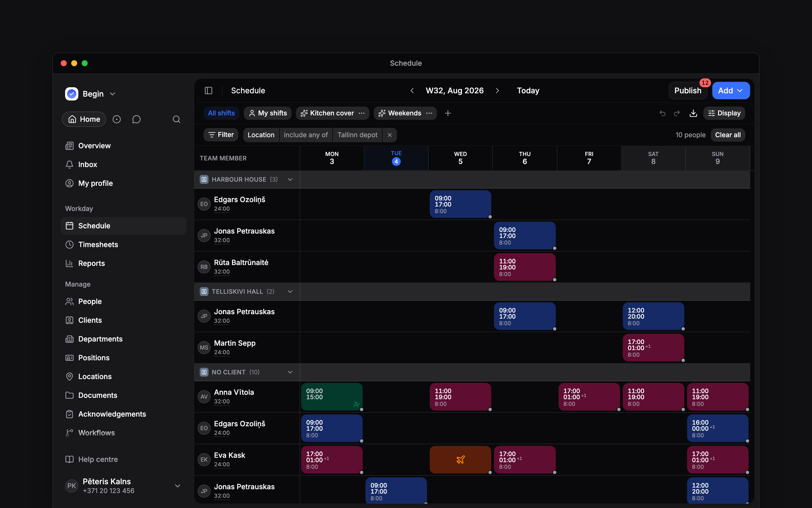Click the Filter button
Viewport: 812px width, 508px height.
coord(221,135)
